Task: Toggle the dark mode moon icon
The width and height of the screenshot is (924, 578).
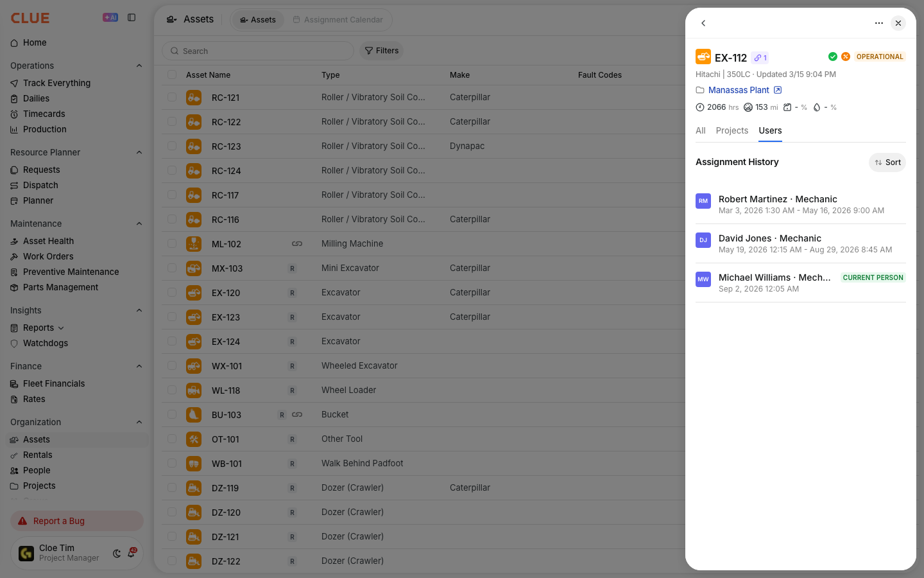Action: 117,553
